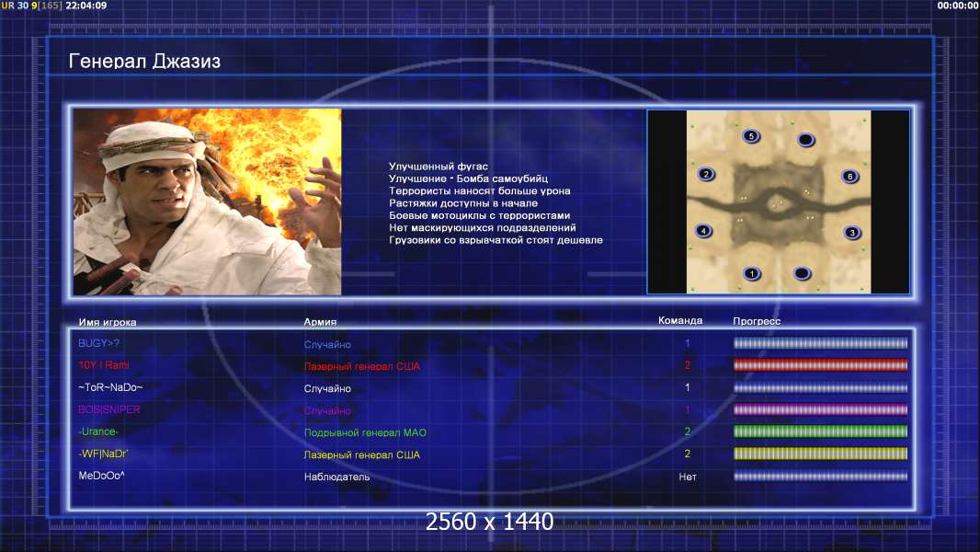Click 'Растяжки доступны в начале' line
This screenshot has width=980, height=552.
coord(463,203)
